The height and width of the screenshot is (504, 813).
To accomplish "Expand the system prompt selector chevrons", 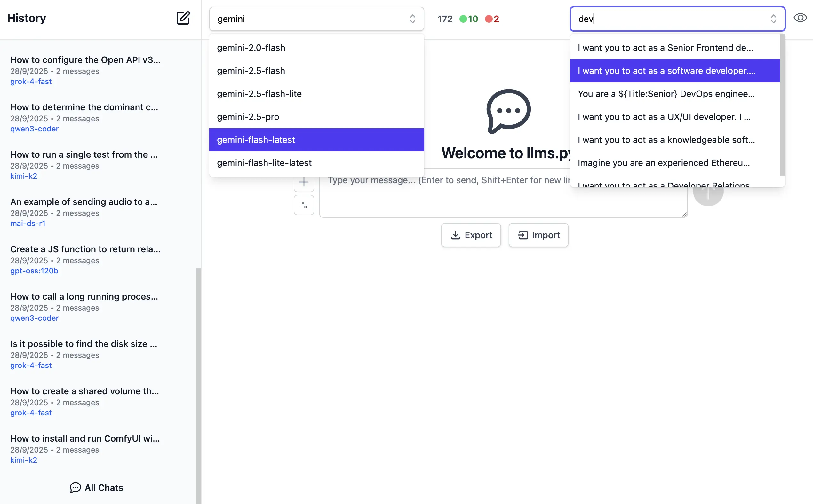I will 773,19.
